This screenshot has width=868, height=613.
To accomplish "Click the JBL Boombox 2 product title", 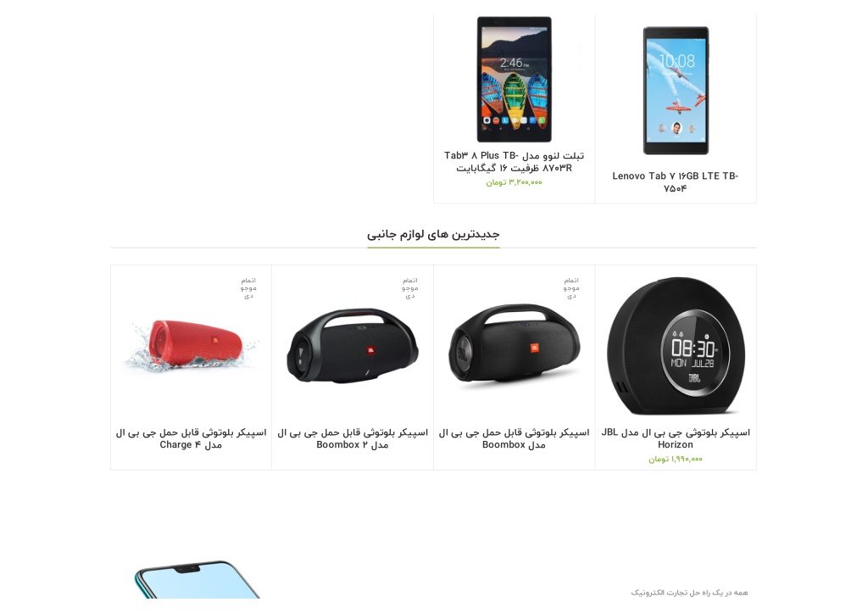I will coord(353,438).
